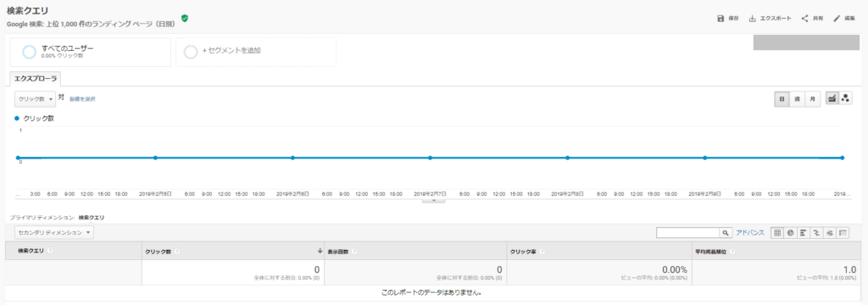Select the pivot table view icon
Viewport: 868px width, 305px height.
(843, 233)
